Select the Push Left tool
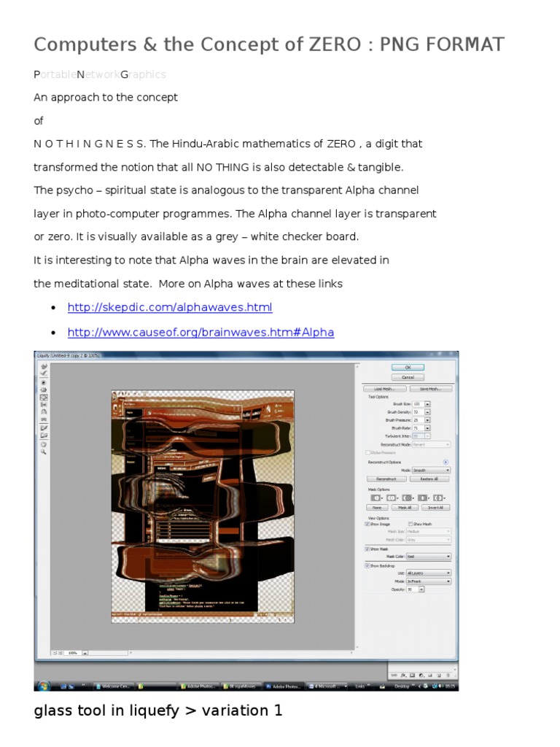The width and height of the screenshot is (560, 747). click(44, 404)
